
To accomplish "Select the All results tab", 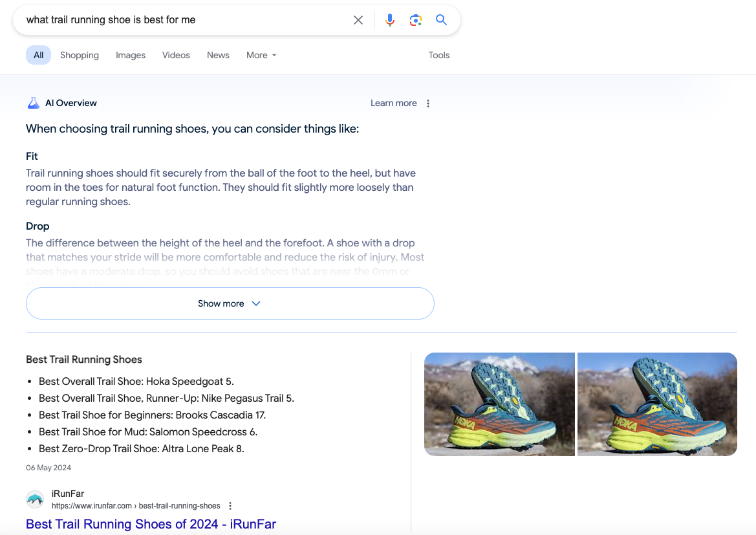I will coord(39,55).
